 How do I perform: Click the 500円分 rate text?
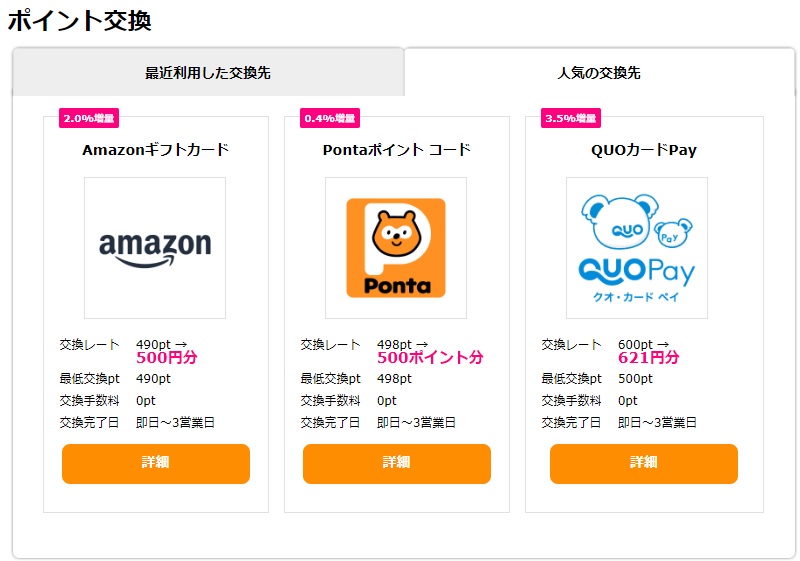coord(167,358)
